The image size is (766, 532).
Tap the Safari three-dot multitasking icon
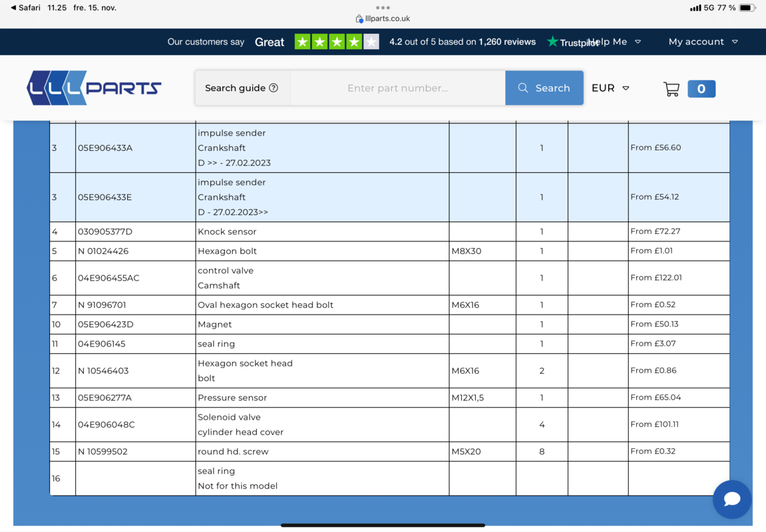pyautogui.click(x=383, y=8)
